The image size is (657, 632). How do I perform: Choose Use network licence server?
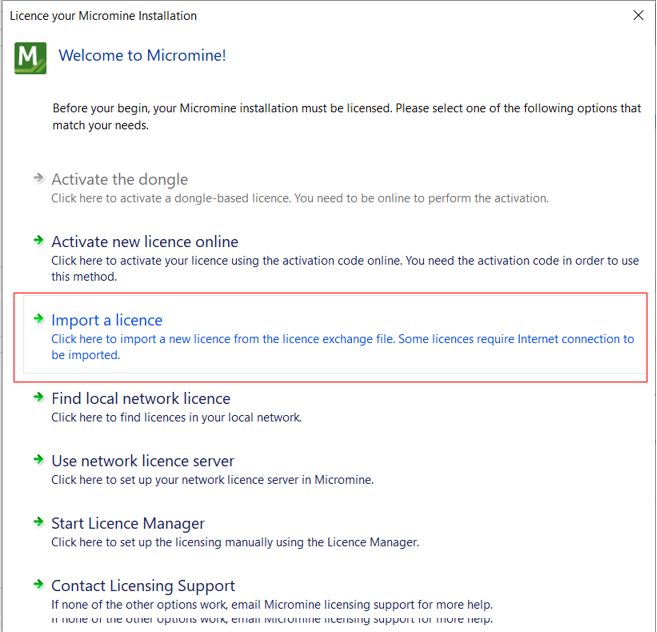click(142, 461)
